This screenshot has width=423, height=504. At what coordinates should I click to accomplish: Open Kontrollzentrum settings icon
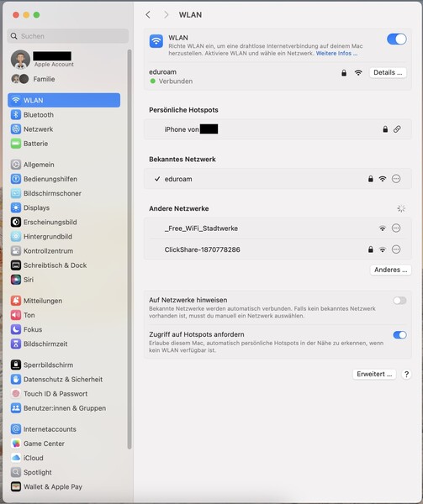(16, 251)
